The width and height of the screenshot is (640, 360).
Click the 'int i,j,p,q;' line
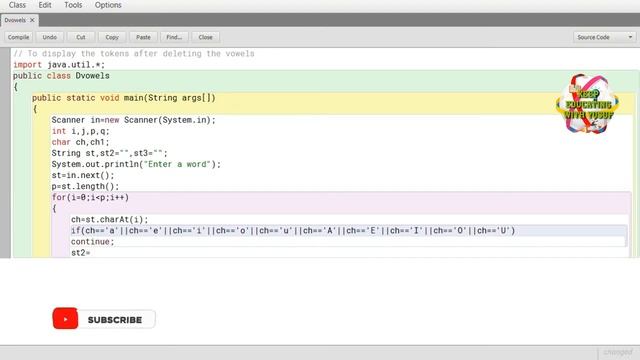click(x=80, y=131)
